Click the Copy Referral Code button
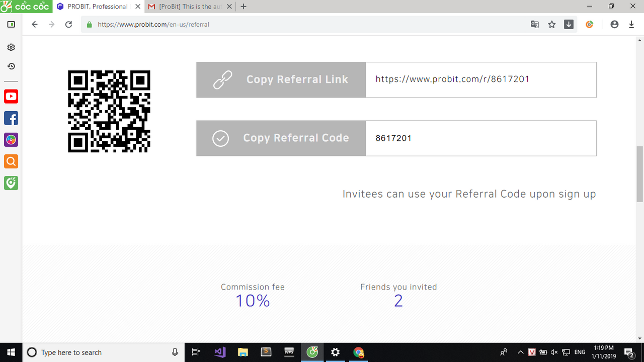Image resolution: width=644 pixels, height=362 pixels. [281, 138]
